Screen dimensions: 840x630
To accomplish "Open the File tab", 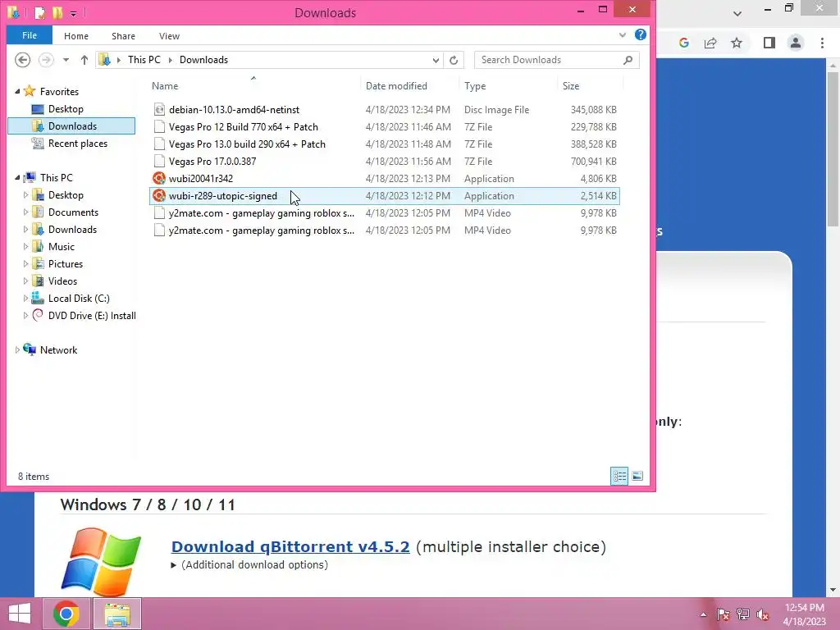I will pos(30,35).
